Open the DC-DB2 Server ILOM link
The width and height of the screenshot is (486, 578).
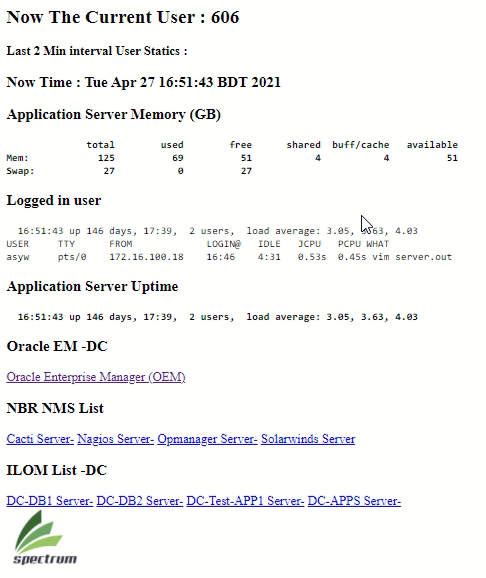tap(139, 501)
